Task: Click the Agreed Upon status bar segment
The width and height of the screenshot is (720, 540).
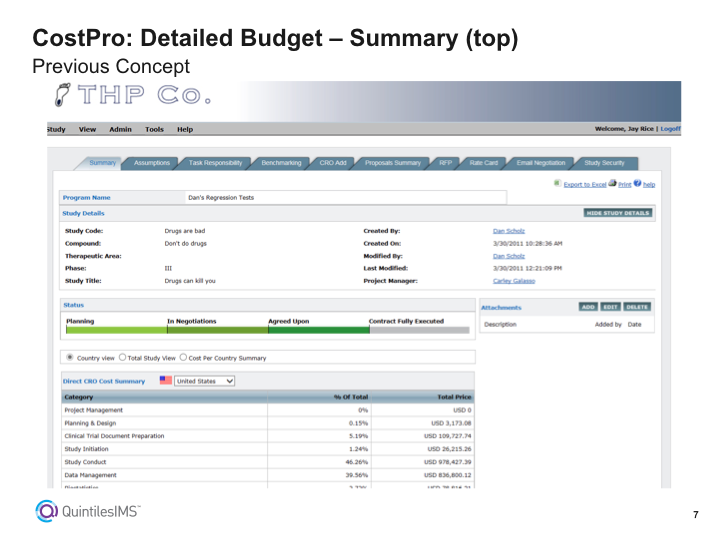Action: click(319, 330)
